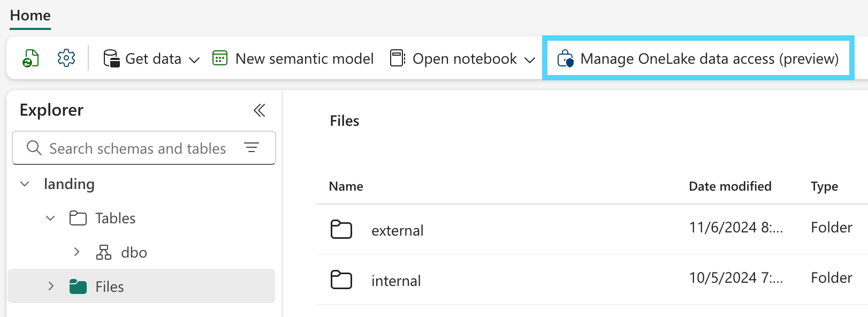Collapse the Explorer pane
868x317 pixels.
[260, 110]
